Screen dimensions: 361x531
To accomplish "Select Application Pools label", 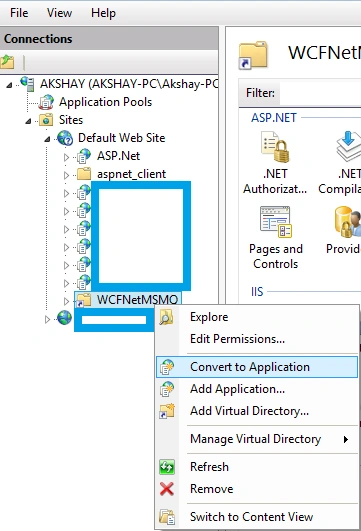I will tap(105, 102).
